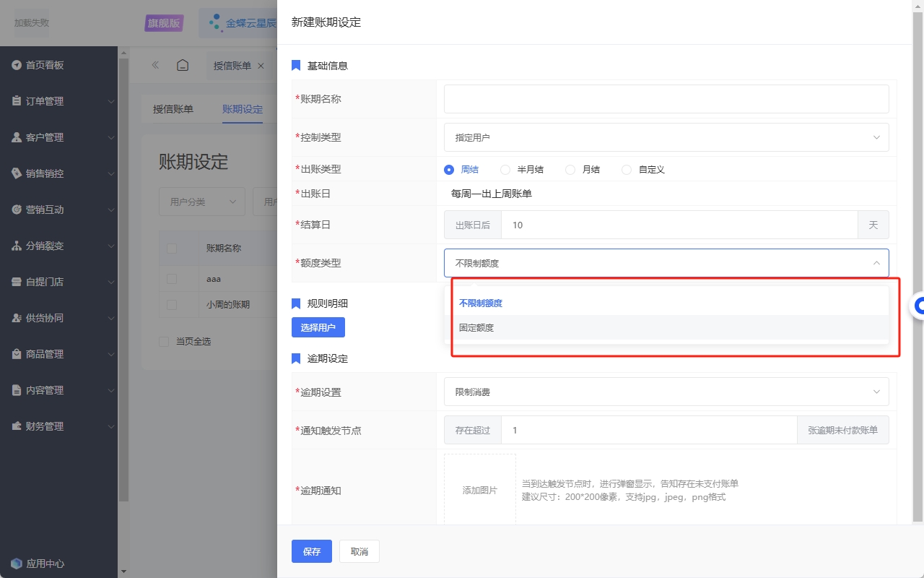
Task: Tick the 当页全选 checkbox
Action: pos(164,341)
